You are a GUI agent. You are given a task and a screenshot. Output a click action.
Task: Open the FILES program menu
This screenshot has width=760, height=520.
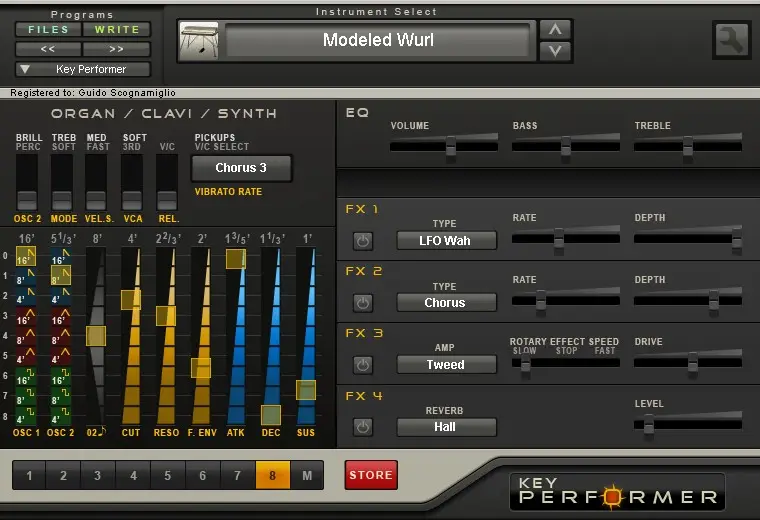(48, 30)
